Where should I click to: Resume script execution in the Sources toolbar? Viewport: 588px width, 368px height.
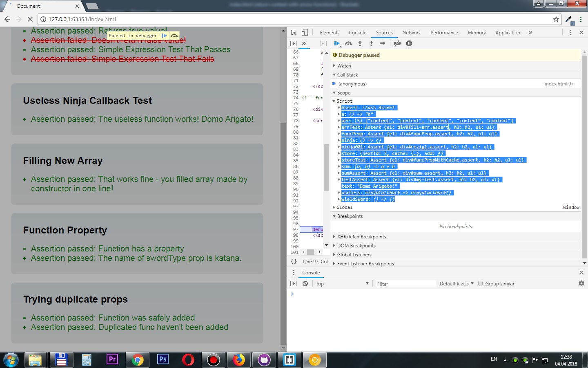click(337, 43)
